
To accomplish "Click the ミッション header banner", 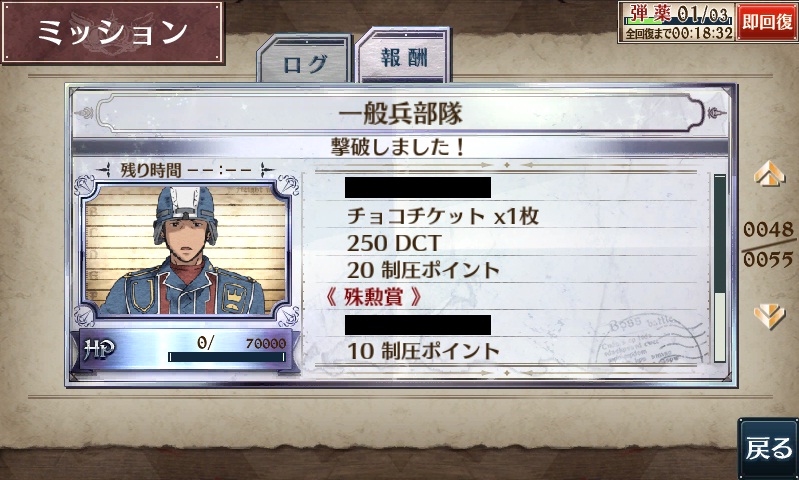I will point(113,33).
